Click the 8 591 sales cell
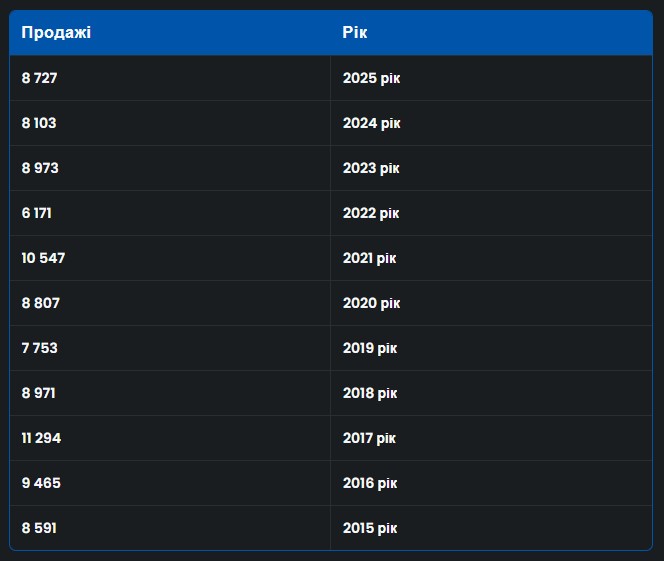The image size is (664, 561). point(38,528)
